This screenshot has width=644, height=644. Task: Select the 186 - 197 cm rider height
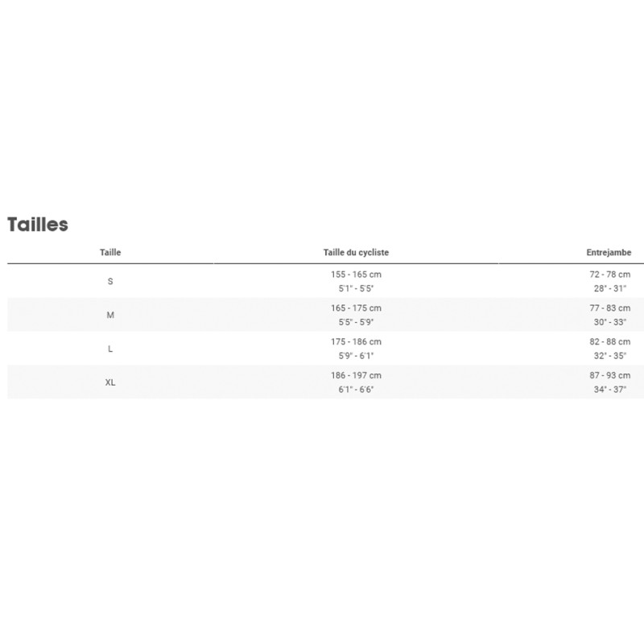click(356, 376)
